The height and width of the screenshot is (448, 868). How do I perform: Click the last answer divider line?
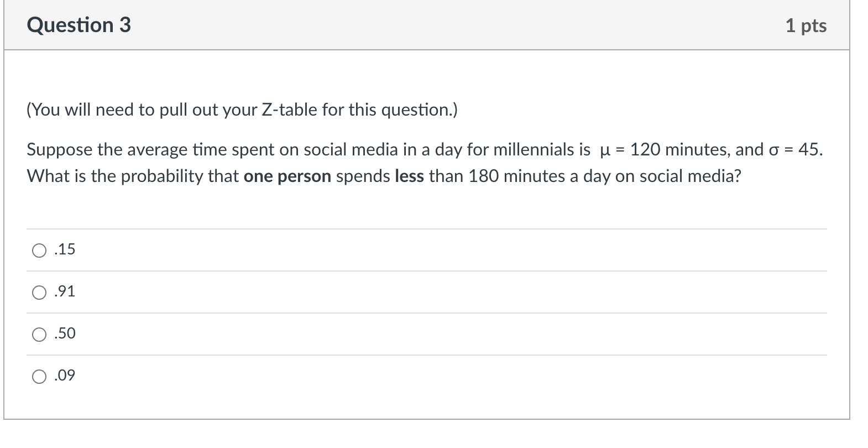pyautogui.click(x=426, y=355)
